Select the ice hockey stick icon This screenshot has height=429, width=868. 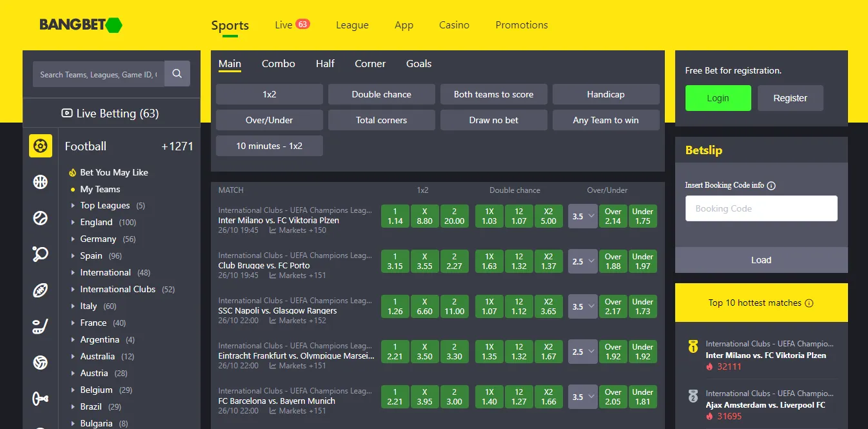tap(41, 326)
